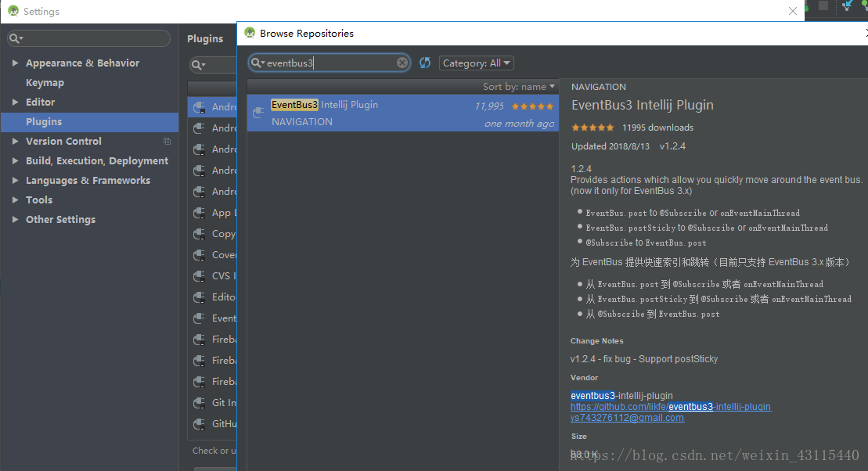Open the Sort by: name dropdown

518,86
